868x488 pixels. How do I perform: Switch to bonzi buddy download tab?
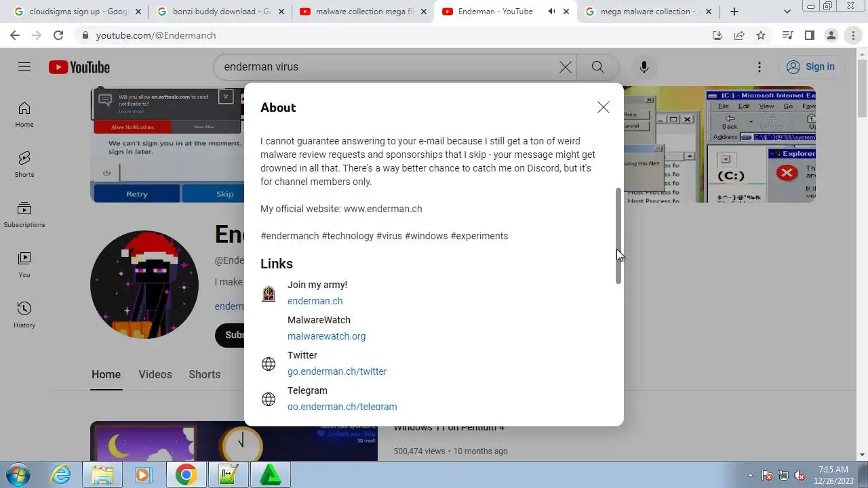[220, 12]
